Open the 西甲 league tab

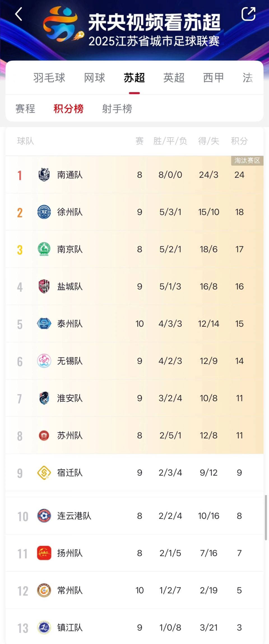[214, 78]
